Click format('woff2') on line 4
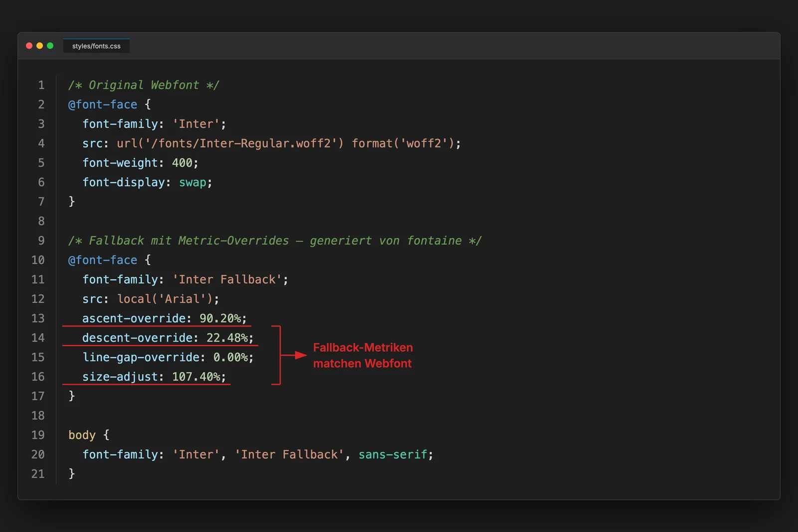Image resolution: width=798 pixels, height=532 pixels. coord(403,144)
